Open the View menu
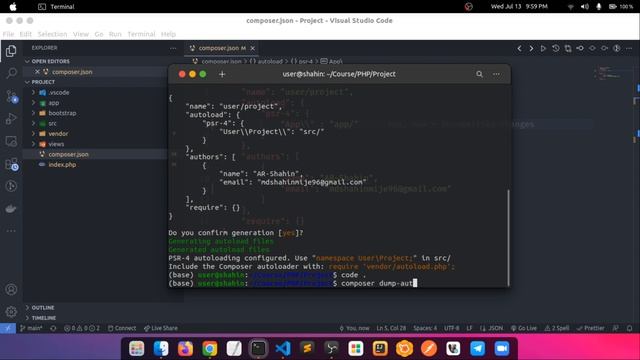 pos(81,34)
